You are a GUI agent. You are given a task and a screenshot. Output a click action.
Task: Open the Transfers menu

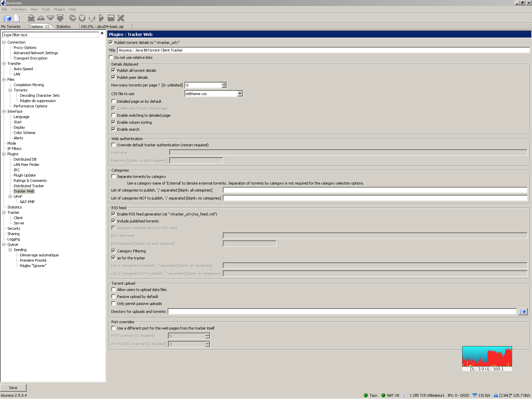(x=19, y=9)
